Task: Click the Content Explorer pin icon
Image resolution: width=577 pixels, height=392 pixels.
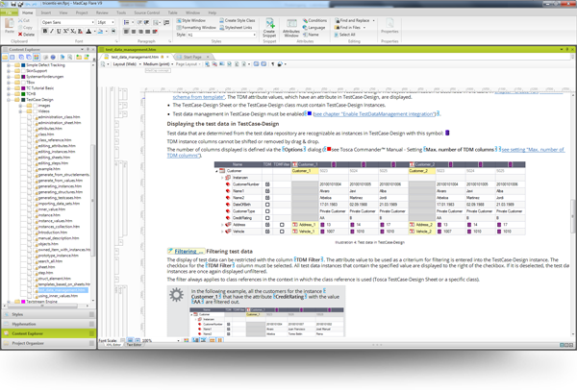Action: click(x=88, y=49)
